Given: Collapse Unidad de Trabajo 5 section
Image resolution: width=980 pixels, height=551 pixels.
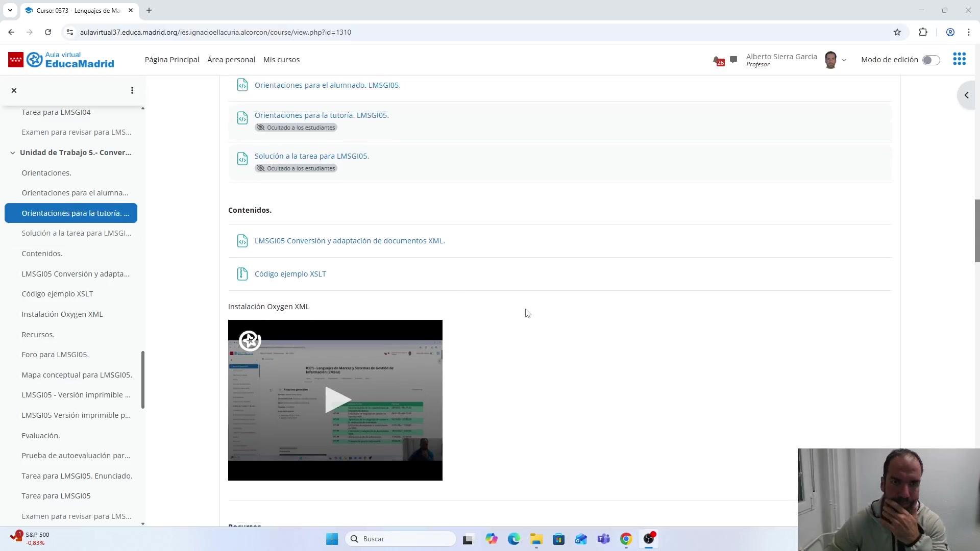Looking at the screenshot, I should pos(12,153).
